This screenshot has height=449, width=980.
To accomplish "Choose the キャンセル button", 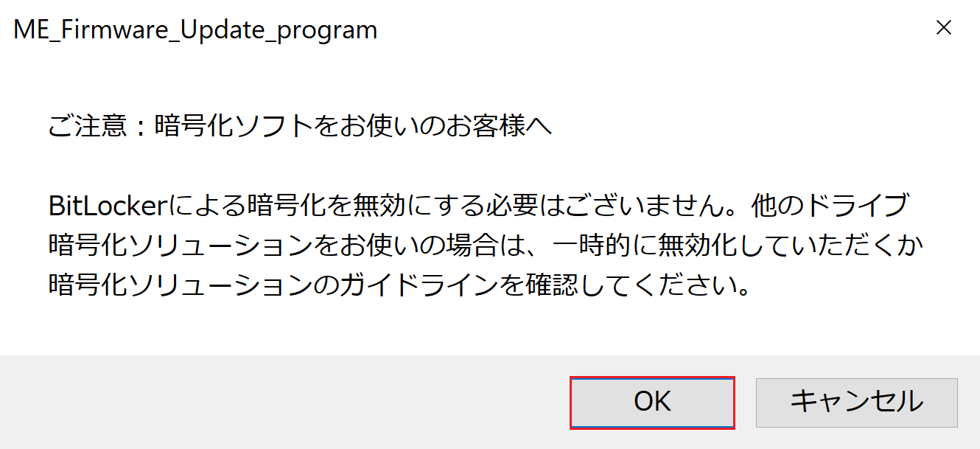I will tap(856, 402).
